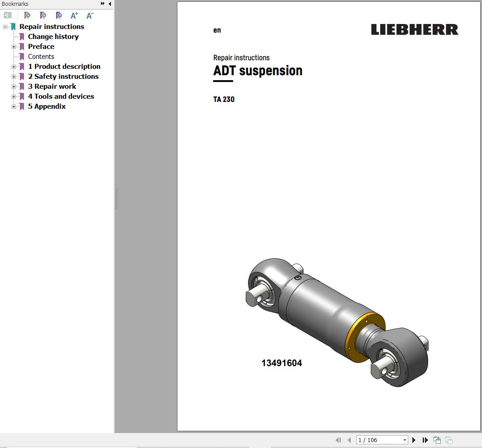
Task: Open the Change history bookmark
Action: coord(53,36)
